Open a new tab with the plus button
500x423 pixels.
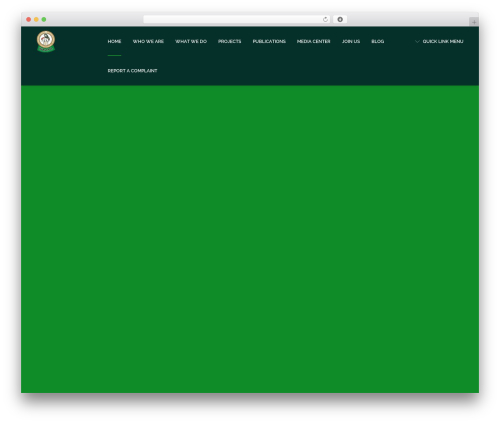474,22
